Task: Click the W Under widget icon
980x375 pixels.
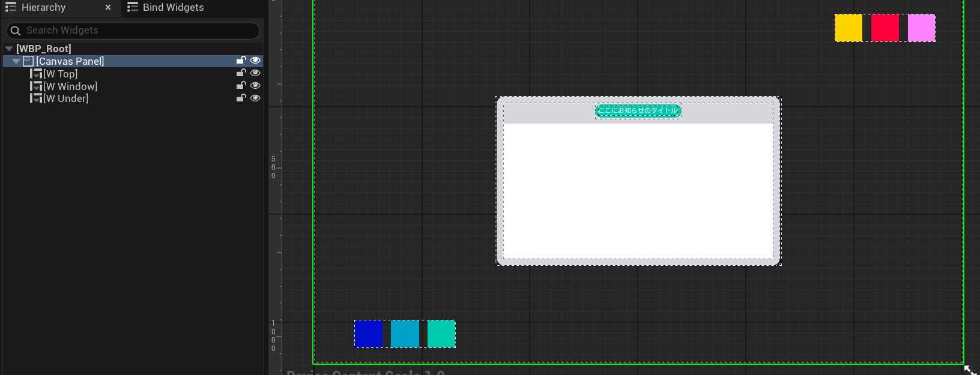Action: pyautogui.click(x=36, y=98)
